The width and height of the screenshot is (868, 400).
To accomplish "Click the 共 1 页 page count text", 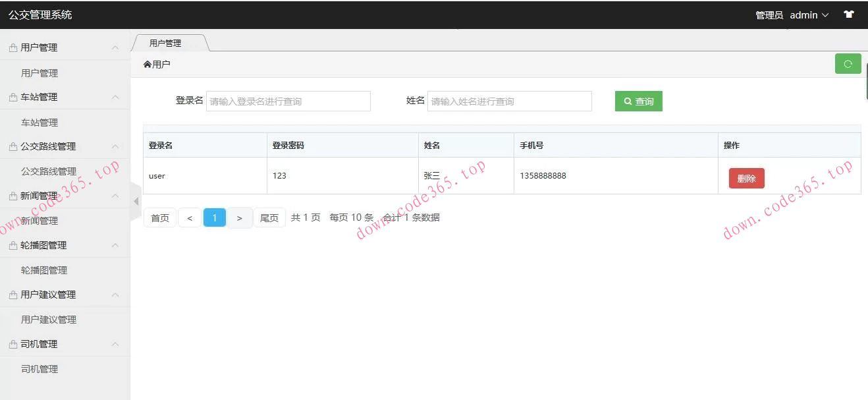I will click(x=306, y=217).
